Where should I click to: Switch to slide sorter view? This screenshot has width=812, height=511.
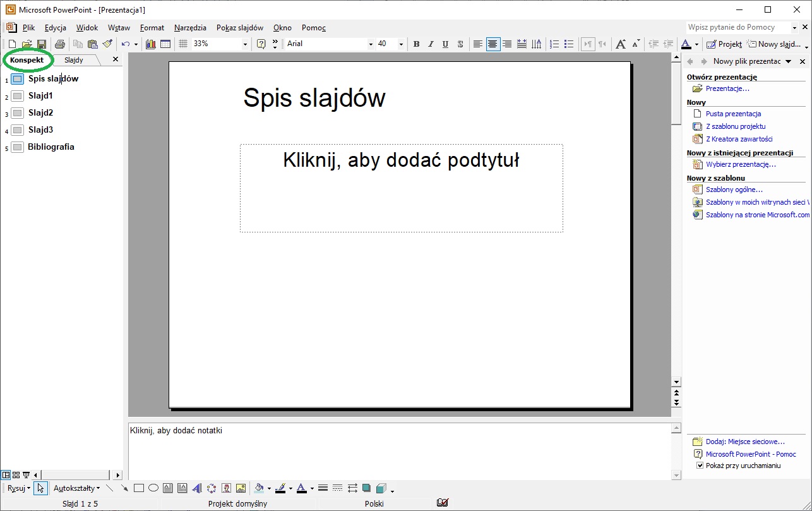click(x=16, y=474)
